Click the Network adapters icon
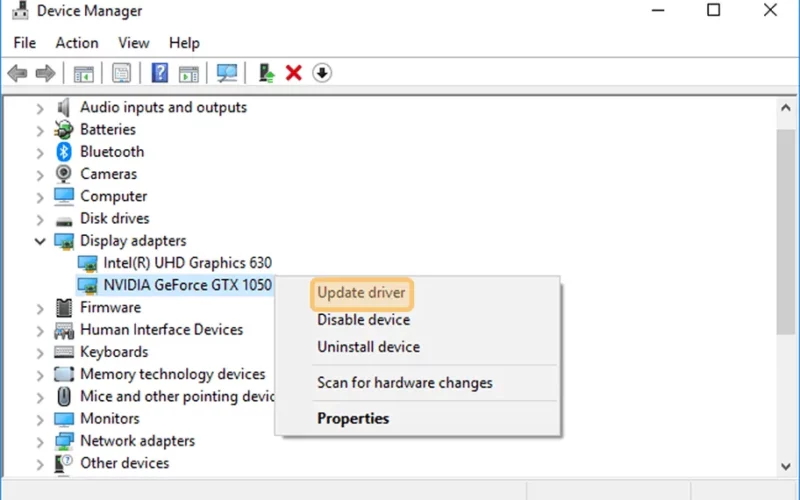This screenshot has height=500, width=800. pos(64,441)
